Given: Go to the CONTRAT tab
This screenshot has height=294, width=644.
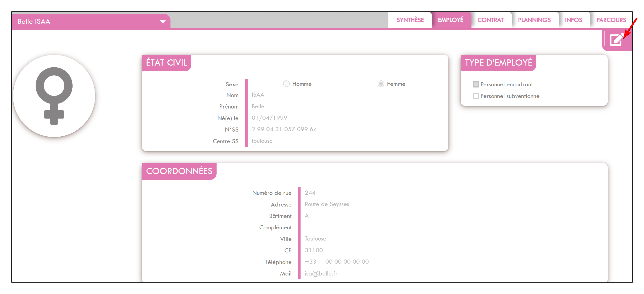Looking at the screenshot, I should click(490, 20).
